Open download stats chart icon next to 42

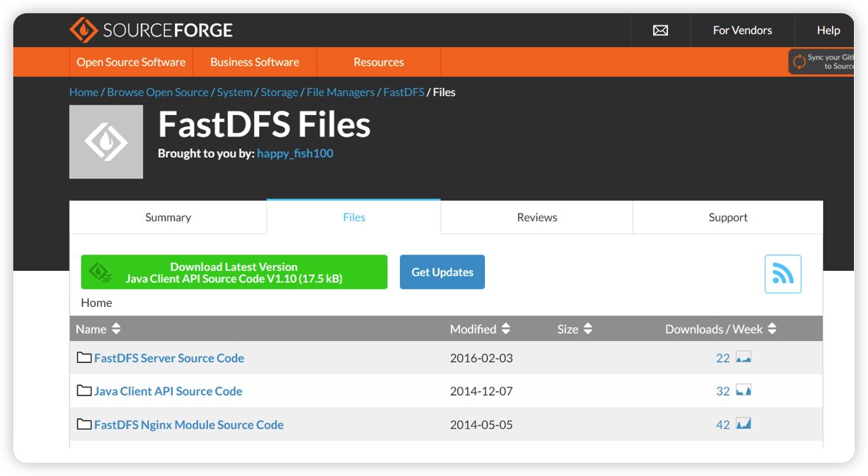(743, 424)
